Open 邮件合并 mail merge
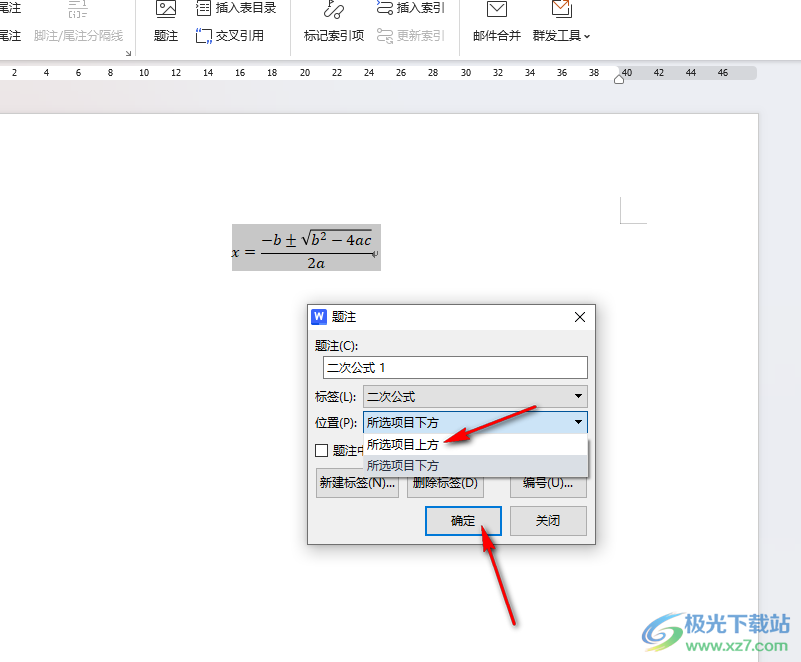 pos(497,22)
